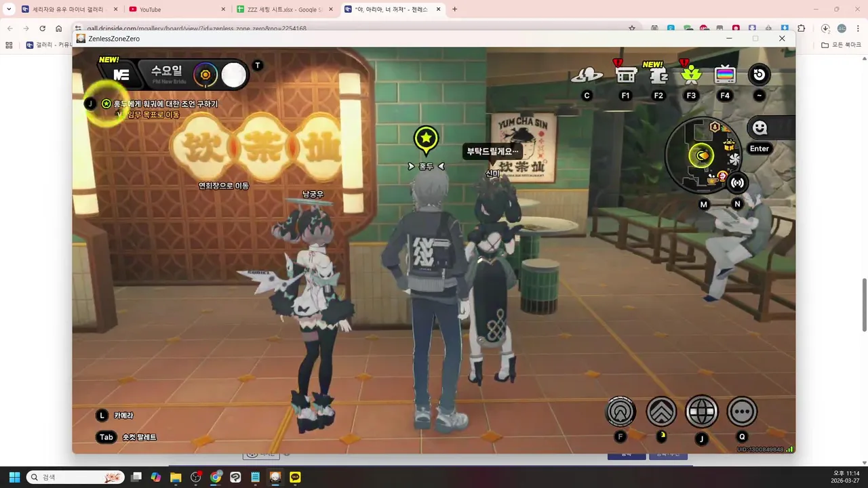Open a new browser tab with plus
This screenshot has width=868, height=488.
(x=454, y=9)
